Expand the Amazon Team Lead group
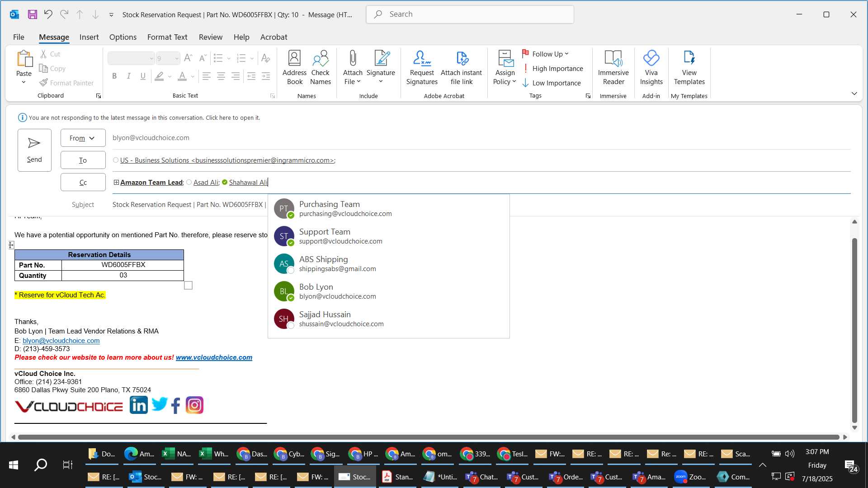The image size is (868, 488). tap(116, 183)
